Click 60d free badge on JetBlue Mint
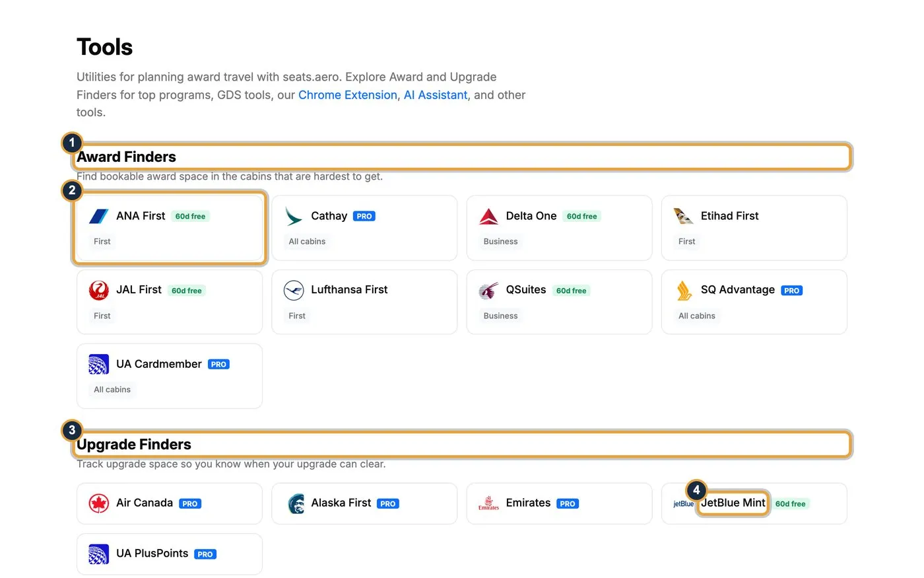 coord(790,503)
